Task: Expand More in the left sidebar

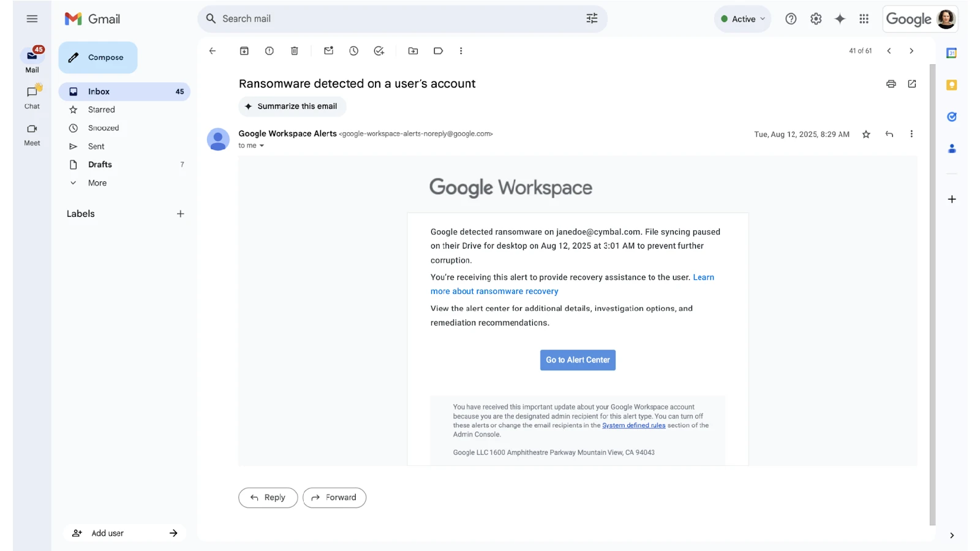Action: [97, 183]
